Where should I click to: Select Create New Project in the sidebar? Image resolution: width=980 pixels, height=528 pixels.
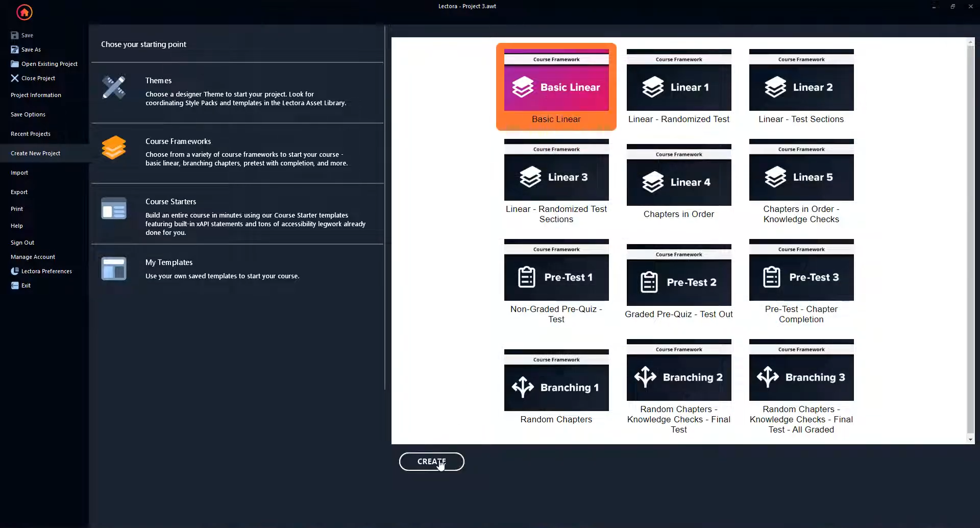click(35, 153)
